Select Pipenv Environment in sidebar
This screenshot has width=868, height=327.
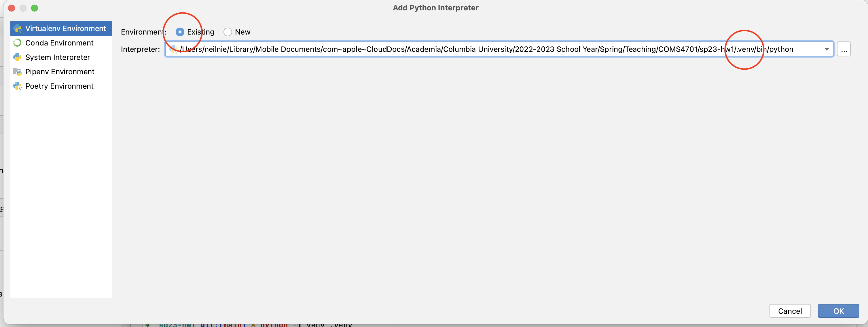tap(60, 72)
